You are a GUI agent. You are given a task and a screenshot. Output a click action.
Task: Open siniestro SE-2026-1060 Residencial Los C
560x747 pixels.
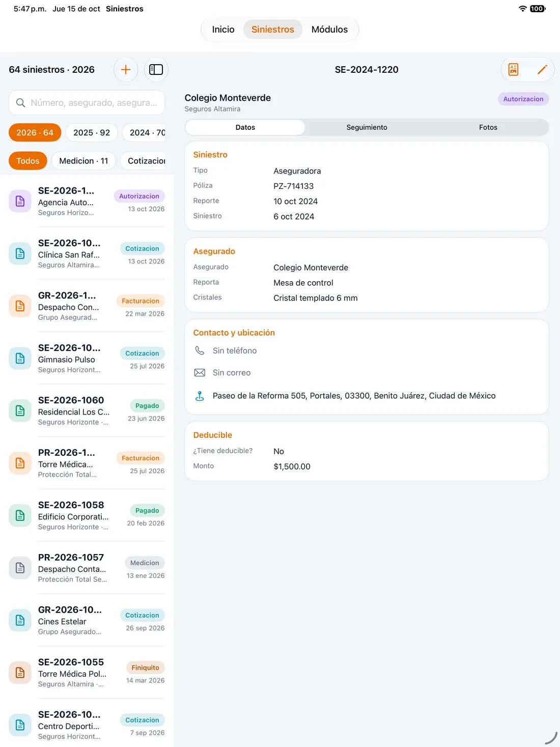[87, 411]
